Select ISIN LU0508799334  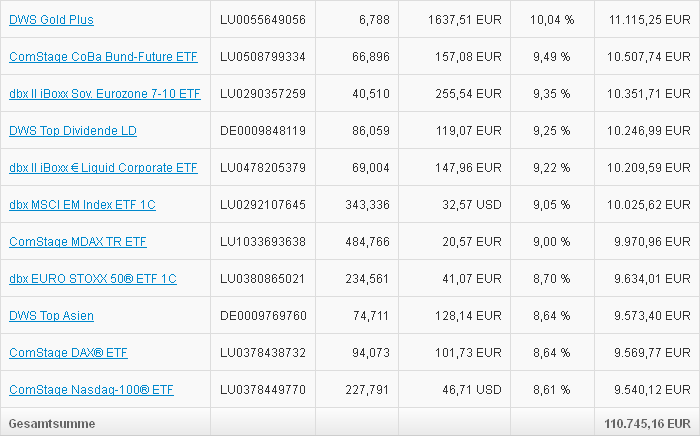pos(263,57)
